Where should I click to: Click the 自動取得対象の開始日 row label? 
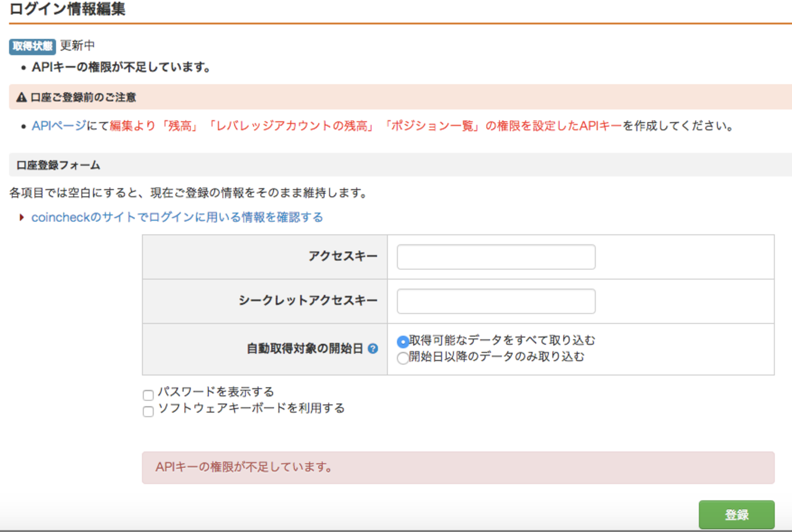click(323, 349)
